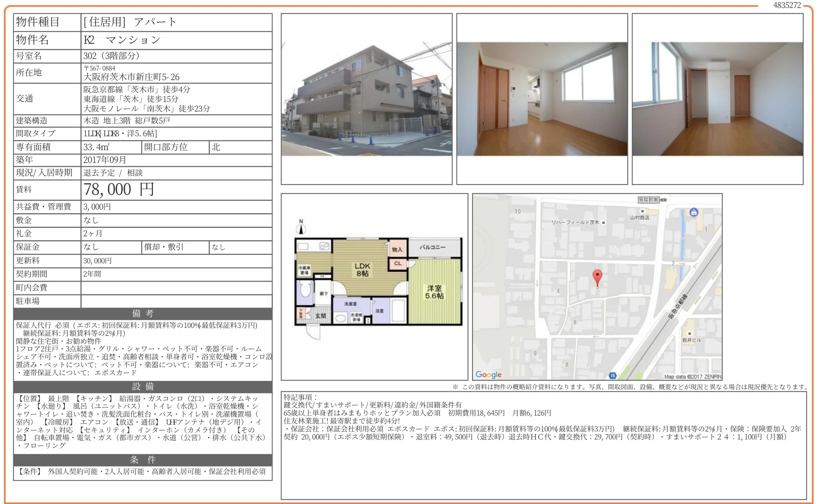Click the north compass arrow on floor plan
819x504 pixels.
(302, 228)
